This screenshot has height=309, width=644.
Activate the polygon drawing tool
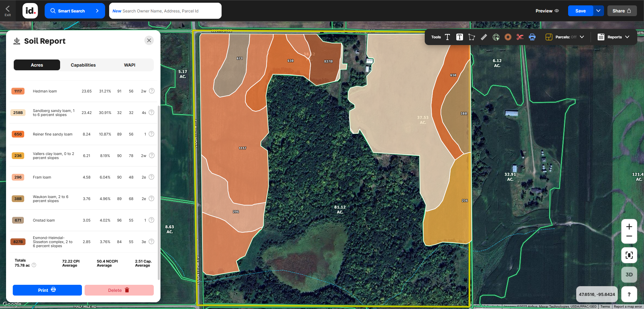472,37
